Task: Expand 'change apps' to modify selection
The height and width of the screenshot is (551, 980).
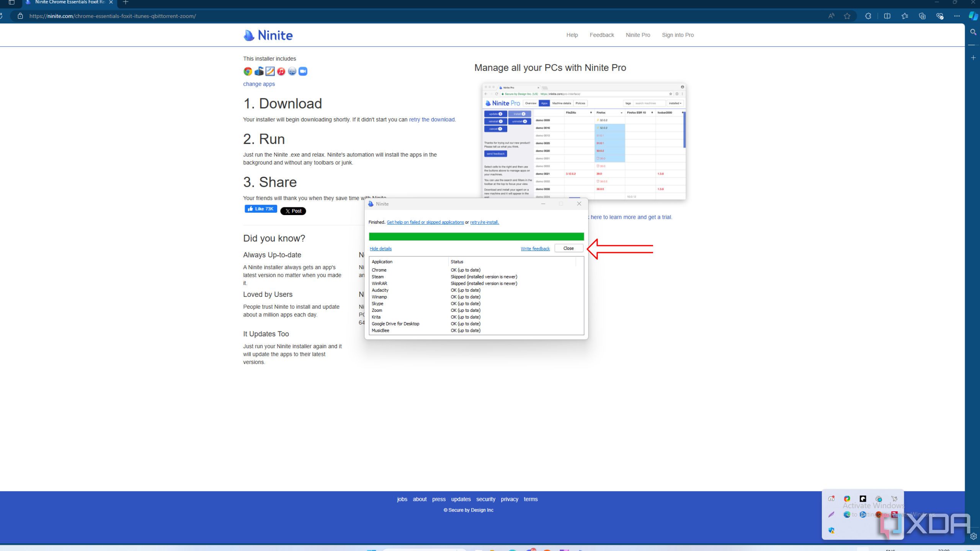Action: (258, 83)
